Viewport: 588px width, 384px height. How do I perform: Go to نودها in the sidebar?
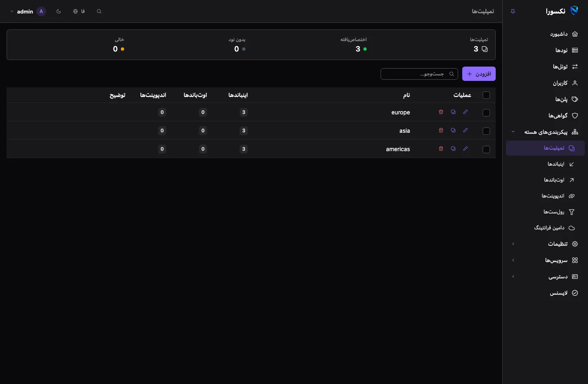545,50
